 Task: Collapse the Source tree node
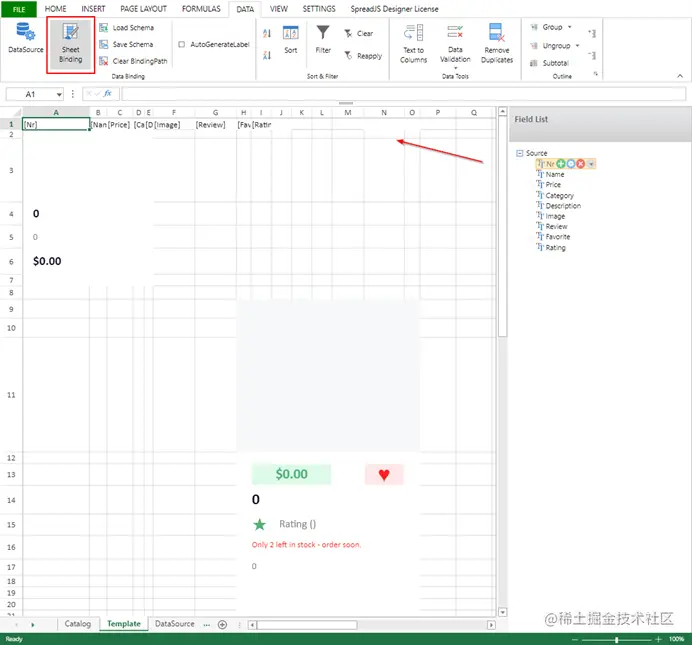519,153
